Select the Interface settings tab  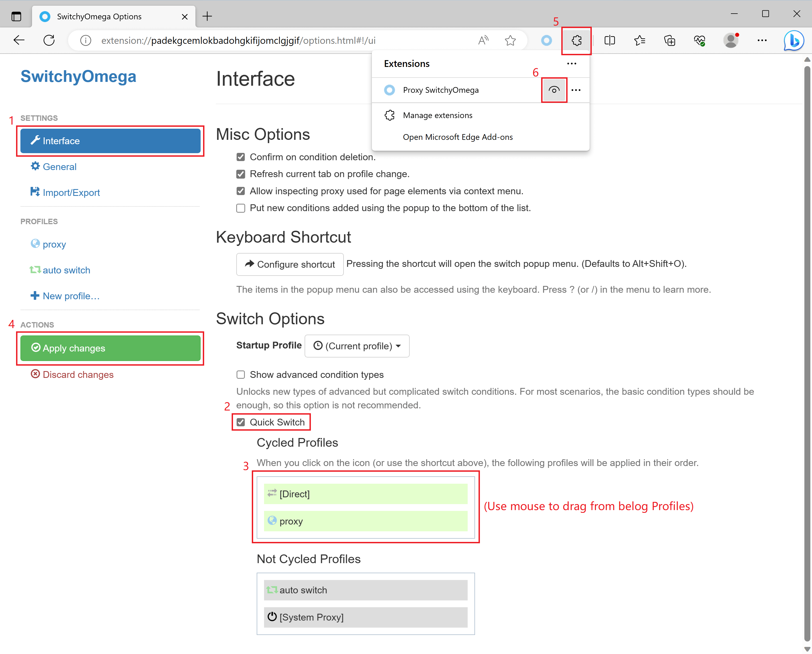pyautogui.click(x=111, y=141)
